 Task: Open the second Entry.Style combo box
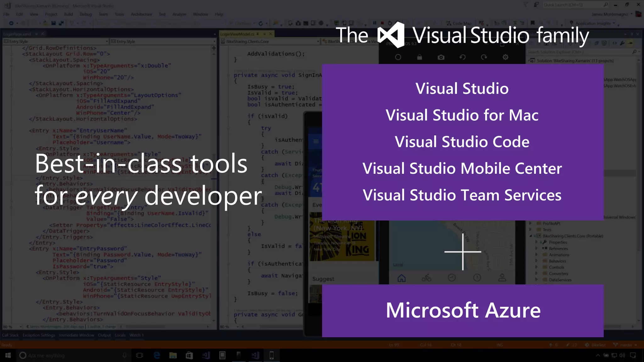click(x=163, y=41)
